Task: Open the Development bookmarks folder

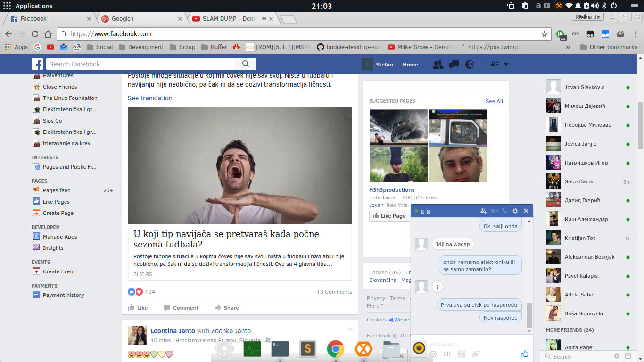Action: click(140, 47)
